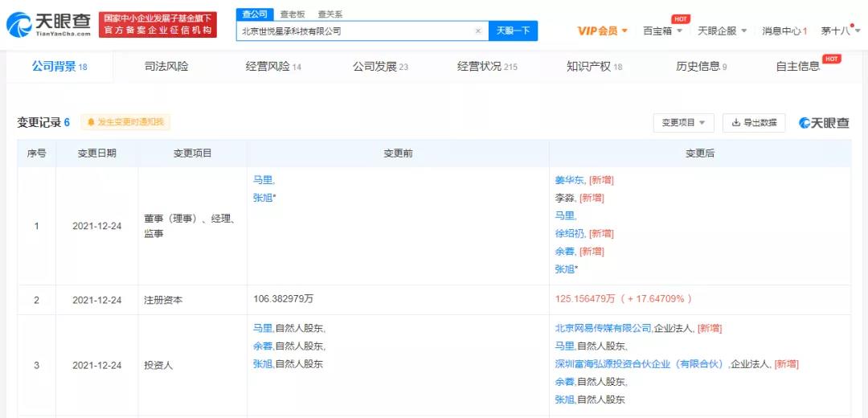Switch to the 司法风险 tab
Screen dimensions: 868x418
[166, 67]
